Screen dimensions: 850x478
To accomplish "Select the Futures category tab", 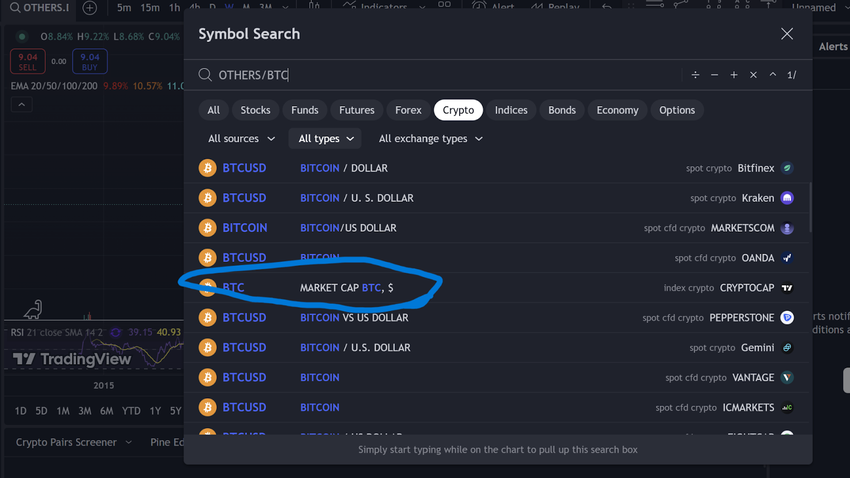I will (357, 110).
